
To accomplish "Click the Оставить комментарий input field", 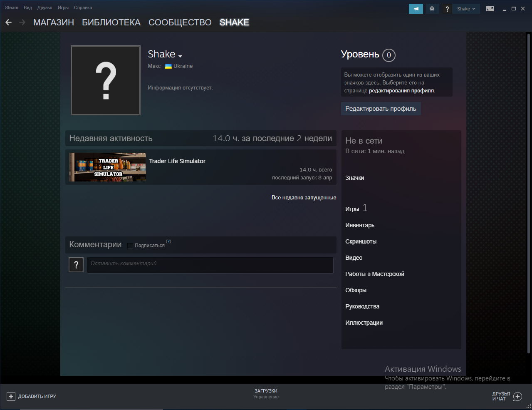I will (210, 265).
